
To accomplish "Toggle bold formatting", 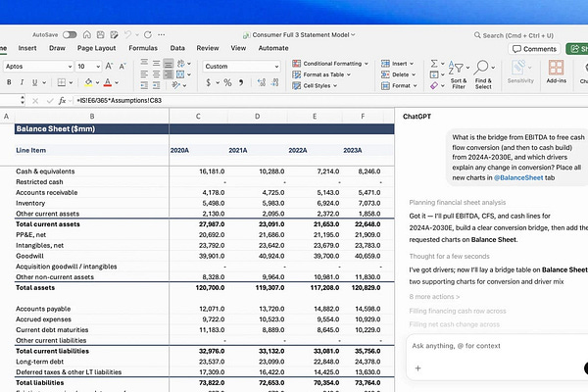I will pyautogui.click(x=11, y=83).
